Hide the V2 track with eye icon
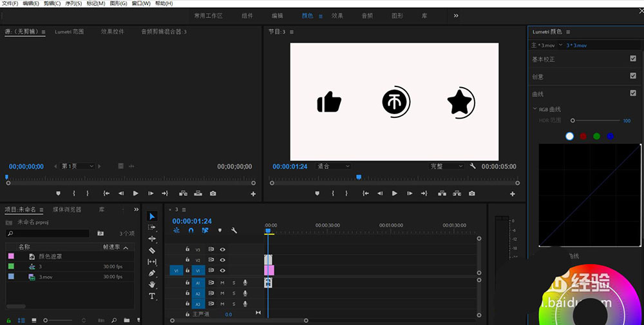This screenshot has height=325, width=644. pos(223,260)
